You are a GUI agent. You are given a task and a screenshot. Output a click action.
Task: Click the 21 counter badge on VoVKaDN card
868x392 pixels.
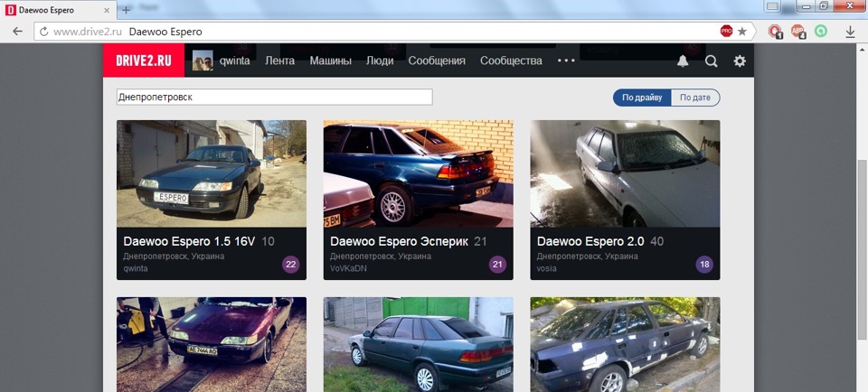coord(497,265)
